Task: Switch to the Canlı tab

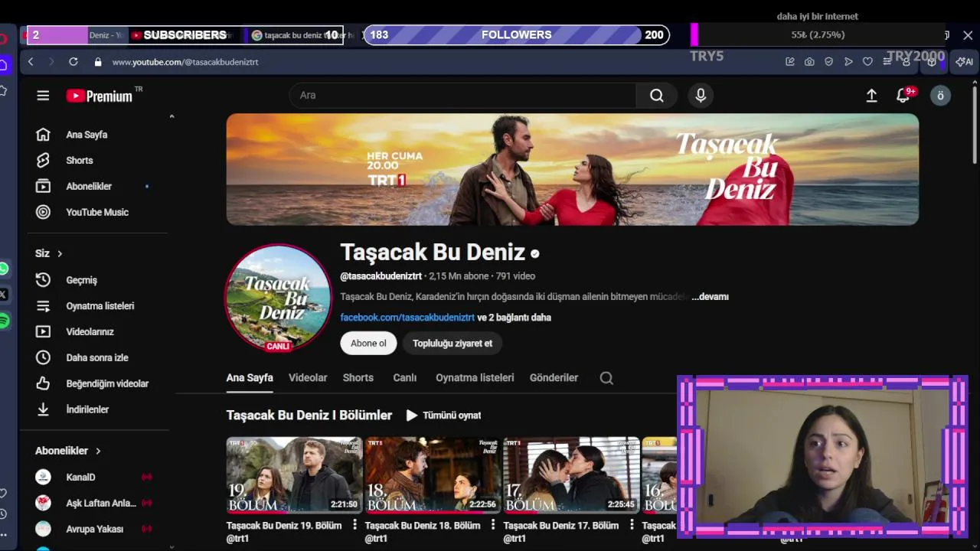Action: point(405,378)
